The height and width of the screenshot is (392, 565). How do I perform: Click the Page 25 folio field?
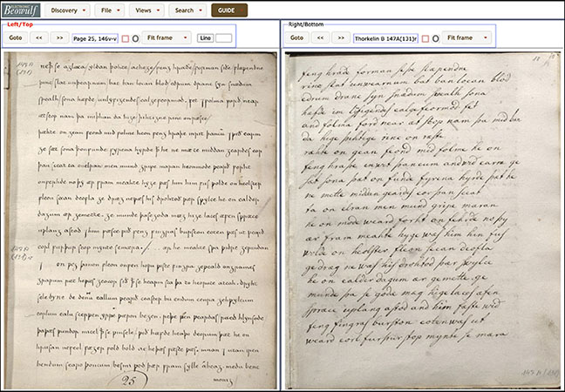point(95,38)
